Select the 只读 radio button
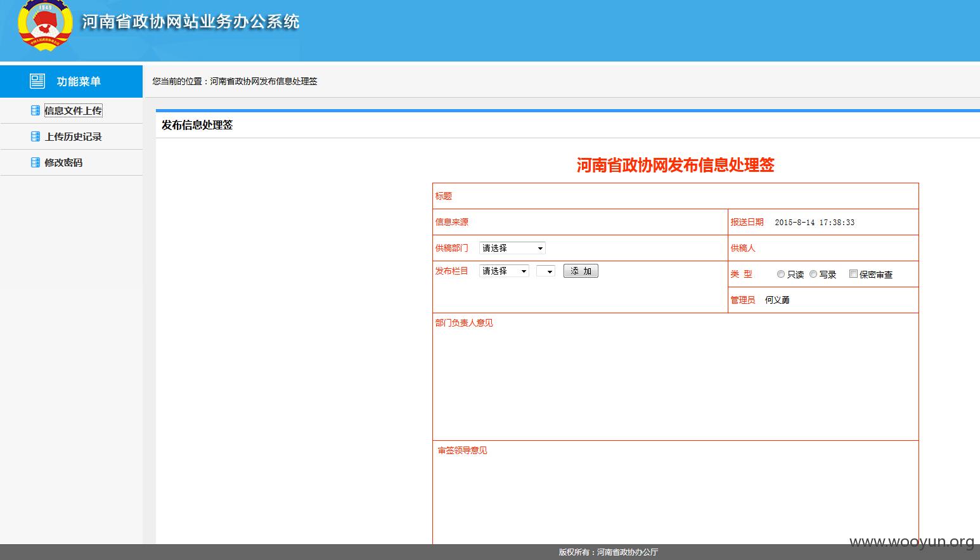Viewport: 980px width, 560px height. click(781, 274)
